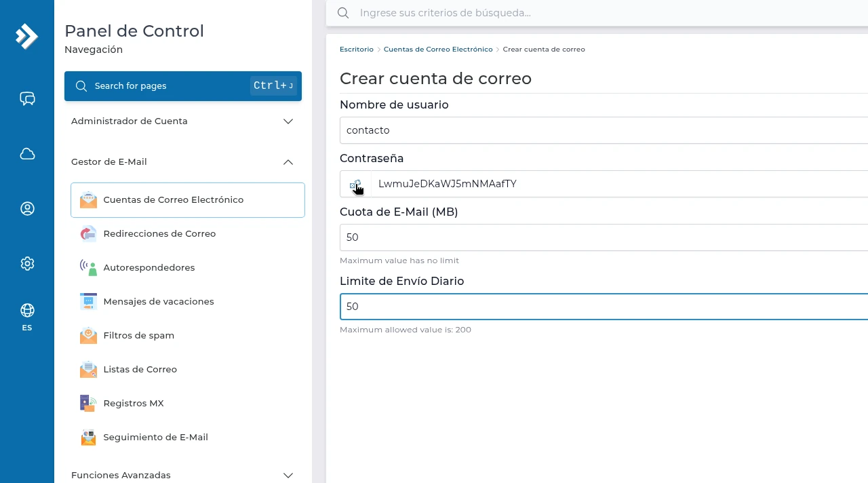This screenshot has height=483, width=868.
Task: Click the Search for pages box
Action: pyautogui.click(x=183, y=86)
